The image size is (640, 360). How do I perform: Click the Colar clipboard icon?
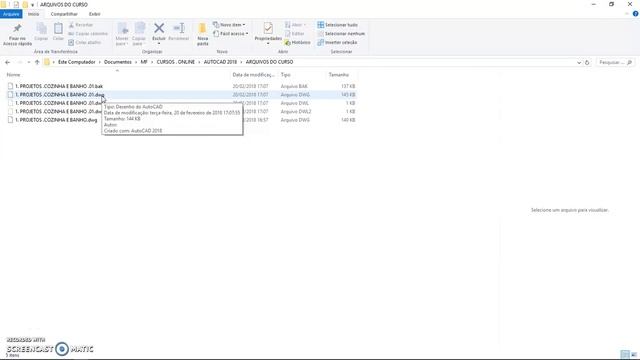(x=58, y=29)
